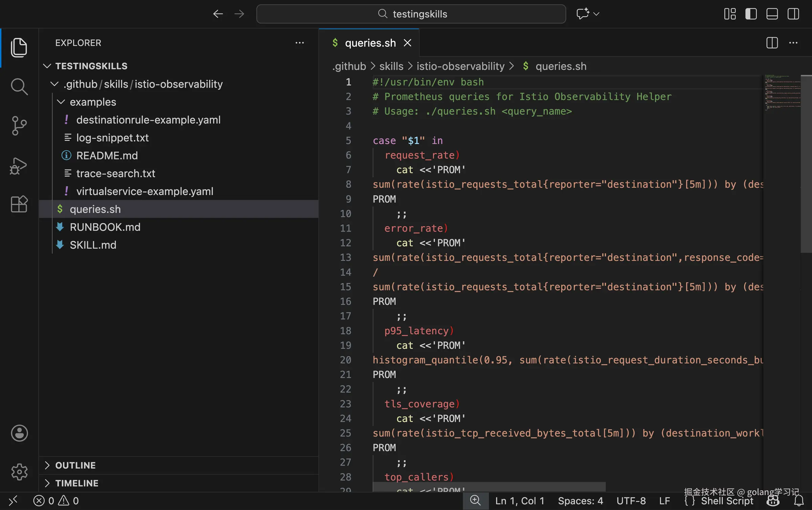This screenshot has width=812, height=510.
Task: Click Spaces: 4 indentation setting
Action: tap(580, 501)
